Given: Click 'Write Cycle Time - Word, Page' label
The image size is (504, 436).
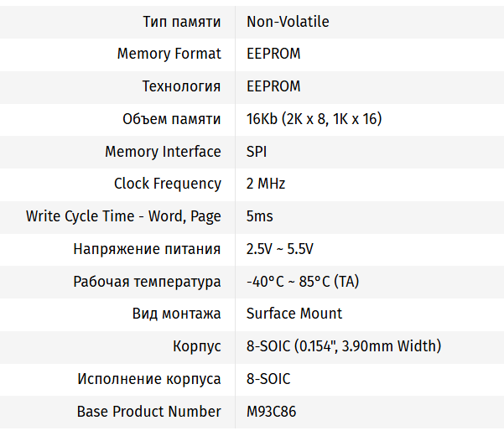Looking at the screenshot, I should pyautogui.click(x=123, y=216).
